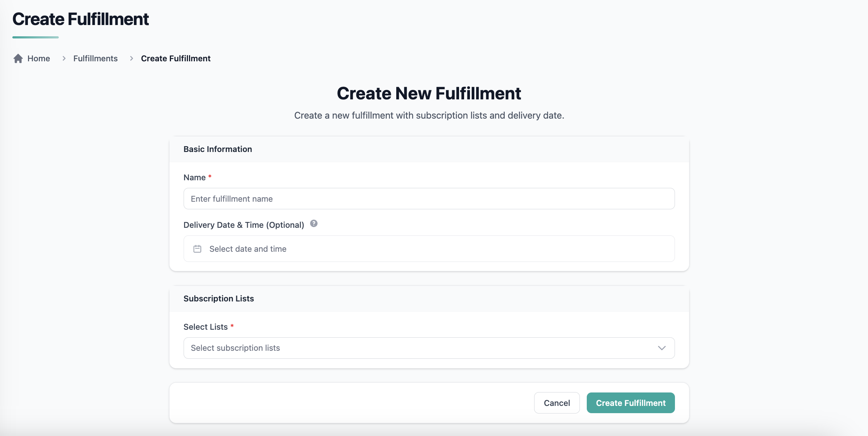This screenshot has width=868, height=436.
Task: Click the help question mark icon
Action: (x=314, y=224)
